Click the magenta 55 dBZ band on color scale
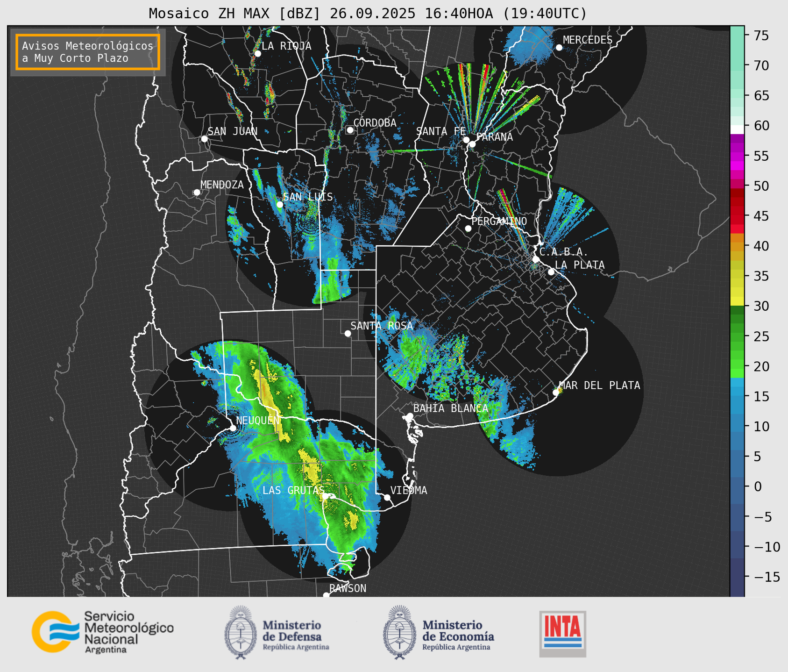The height and width of the screenshot is (672, 788). [x=737, y=157]
